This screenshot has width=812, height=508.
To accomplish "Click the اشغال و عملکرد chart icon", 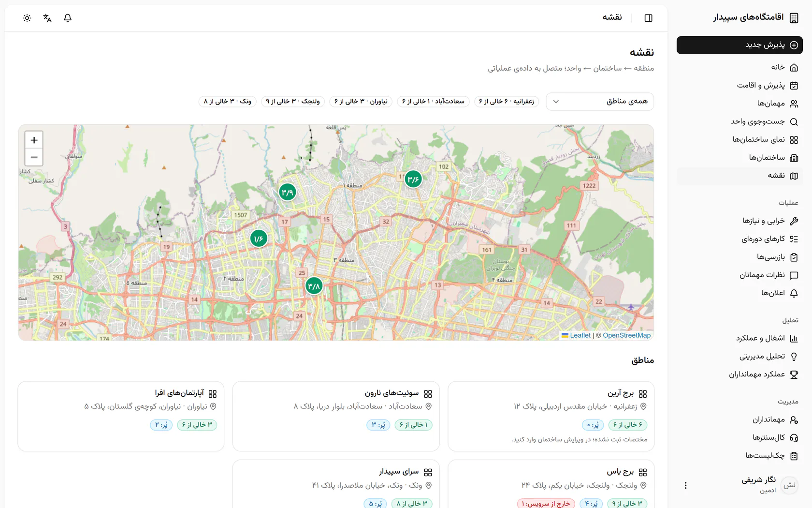I will (x=794, y=339).
